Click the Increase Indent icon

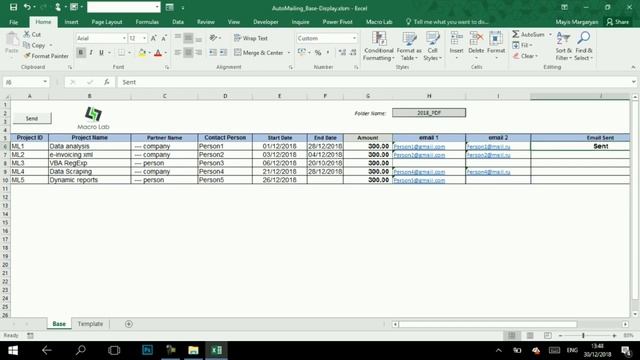click(224, 52)
